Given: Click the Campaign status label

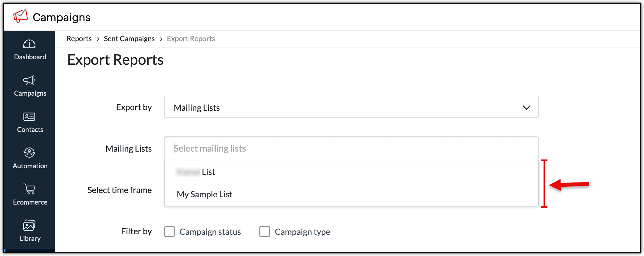Looking at the screenshot, I should (210, 232).
